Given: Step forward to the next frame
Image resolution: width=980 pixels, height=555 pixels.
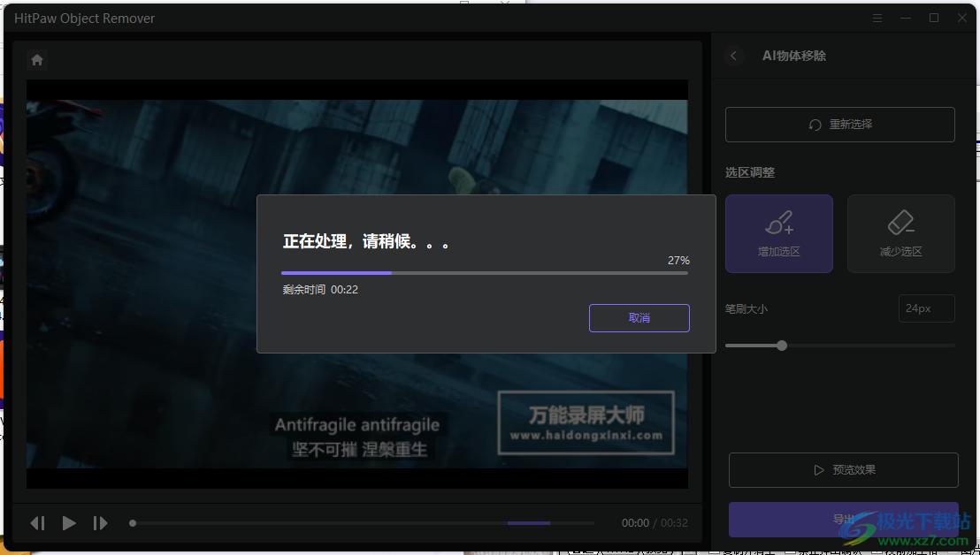Looking at the screenshot, I should click(x=100, y=523).
